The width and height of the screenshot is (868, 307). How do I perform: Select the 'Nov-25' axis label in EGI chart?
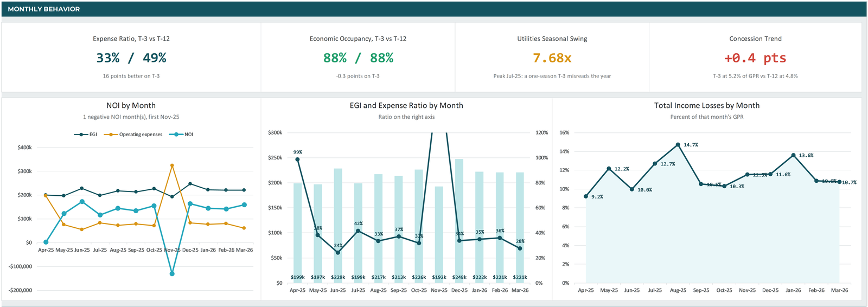[439, 291]
